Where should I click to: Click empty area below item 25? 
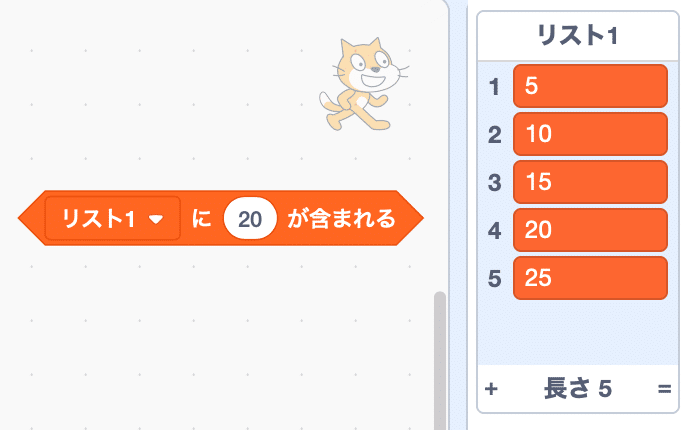pyautogui.click(x=578, y=332)
